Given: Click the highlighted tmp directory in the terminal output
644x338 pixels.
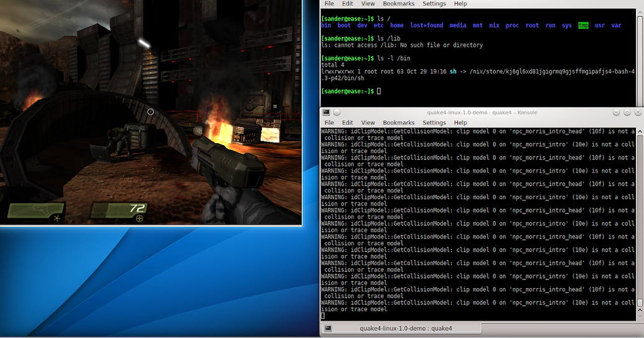Looking at the screenshot, I should [583, 26].
